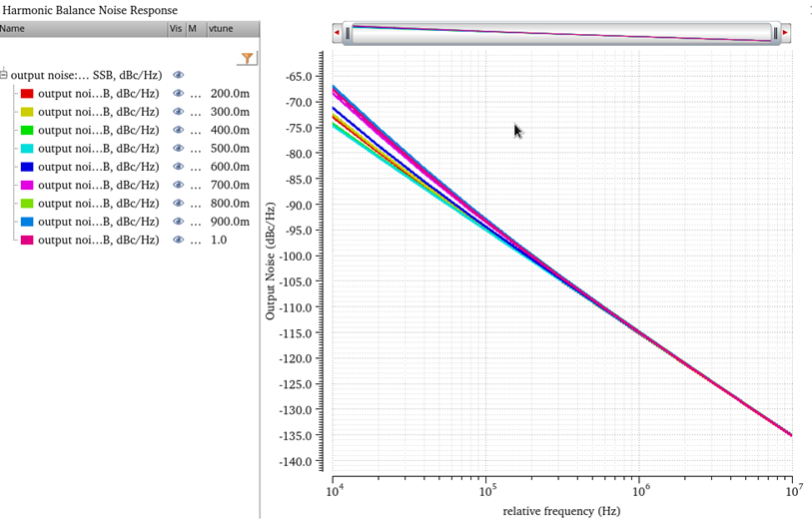The width and height of the screenshot is (812, 520).
Task: Click the red color swatch of 200.0m trace
Action: click(28, 94)
